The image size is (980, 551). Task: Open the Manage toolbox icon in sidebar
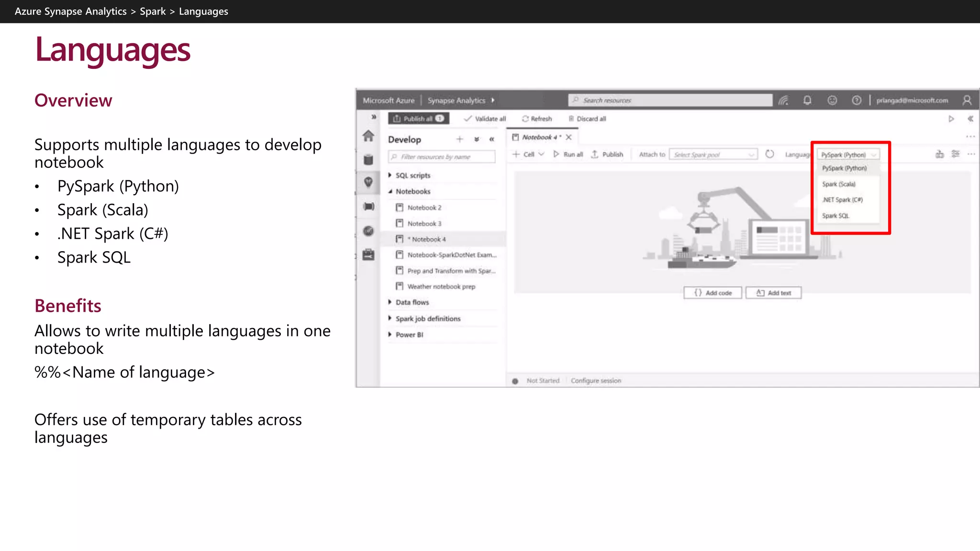tap(368, 254)
